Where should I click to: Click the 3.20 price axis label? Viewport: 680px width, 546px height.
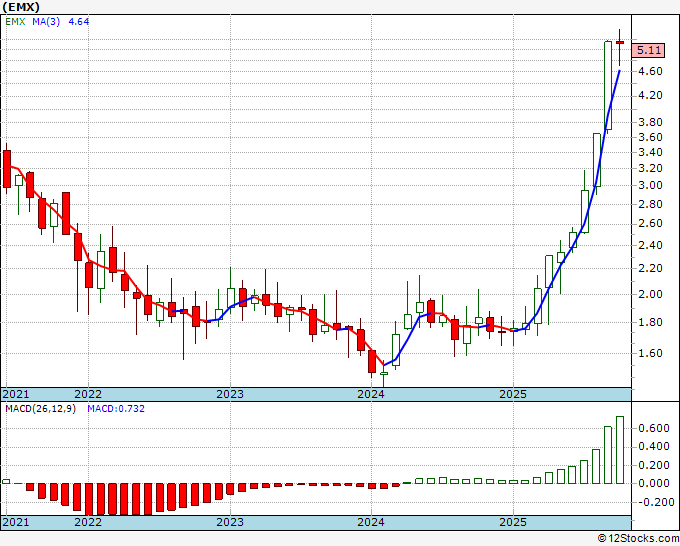coord(651,168)
